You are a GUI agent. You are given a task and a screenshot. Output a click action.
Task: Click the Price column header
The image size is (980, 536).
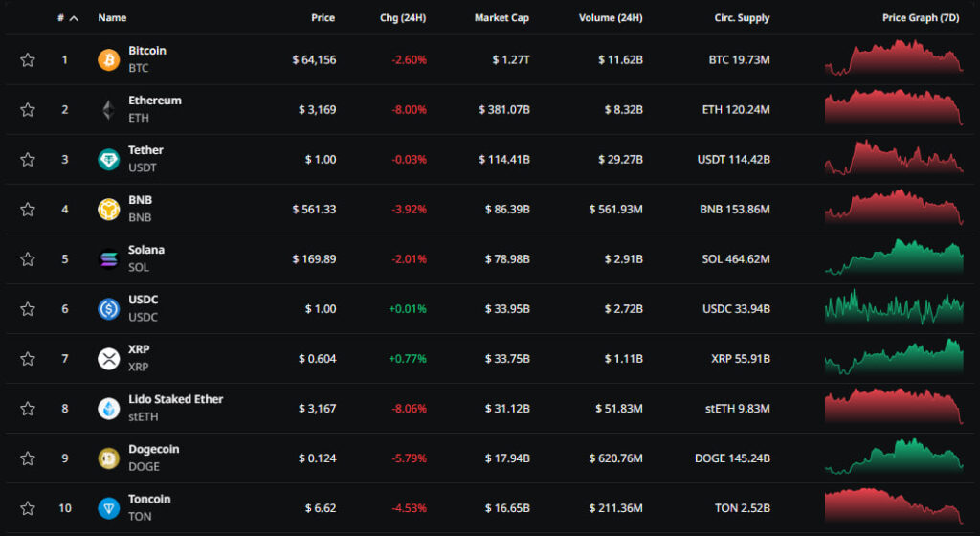[323, 18]
